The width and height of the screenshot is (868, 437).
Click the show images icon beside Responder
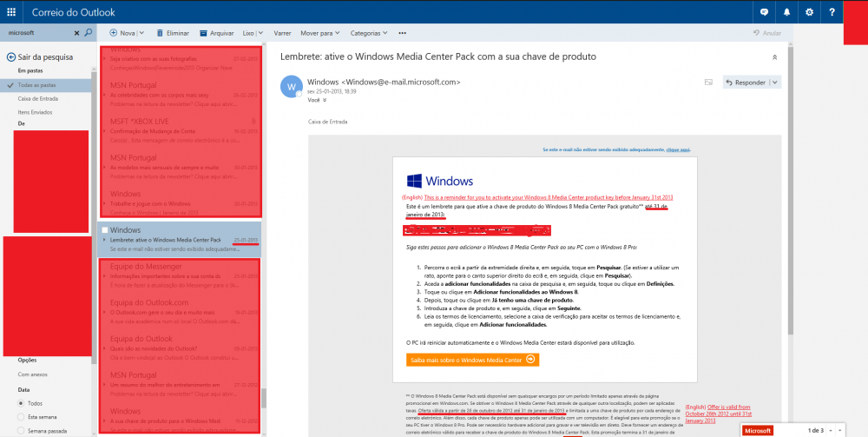click(708, 83)
